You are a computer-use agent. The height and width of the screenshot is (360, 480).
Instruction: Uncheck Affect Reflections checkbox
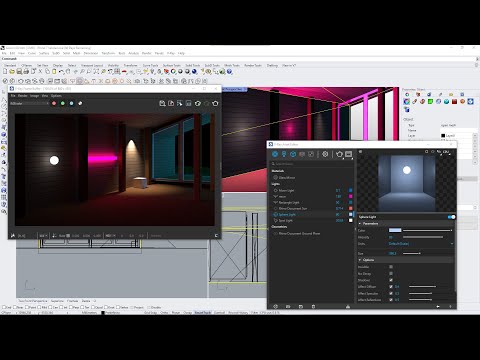[x=391, y=300]
